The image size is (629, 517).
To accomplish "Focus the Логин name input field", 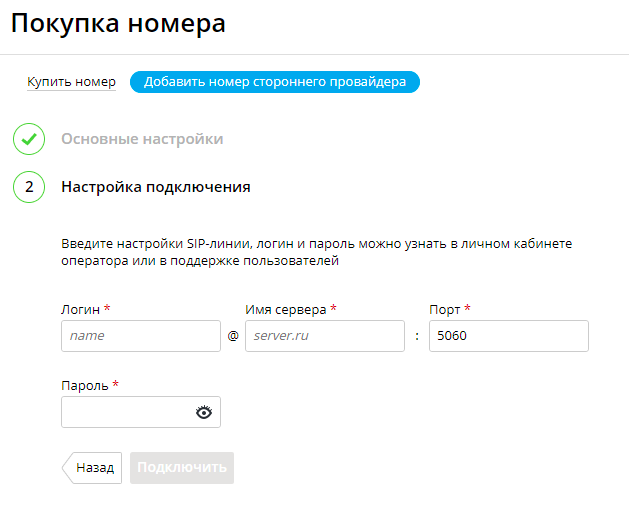I will click(141, 336).
